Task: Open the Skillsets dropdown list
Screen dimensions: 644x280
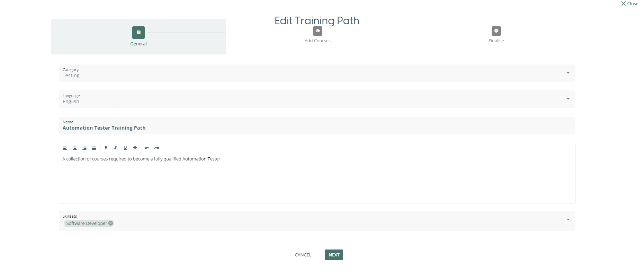Action: pos(568,220)
